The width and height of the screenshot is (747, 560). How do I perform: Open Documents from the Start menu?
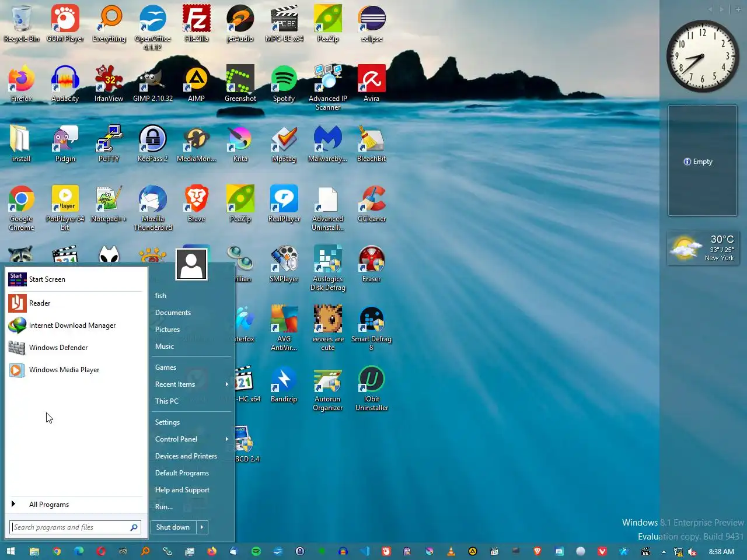(191, 313)
